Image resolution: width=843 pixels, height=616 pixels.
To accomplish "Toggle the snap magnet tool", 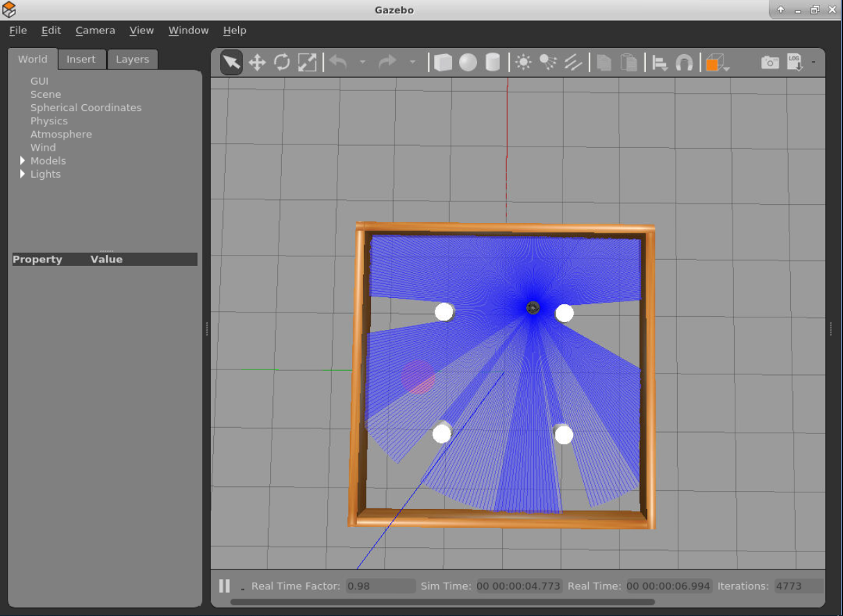I will (684, 63).
